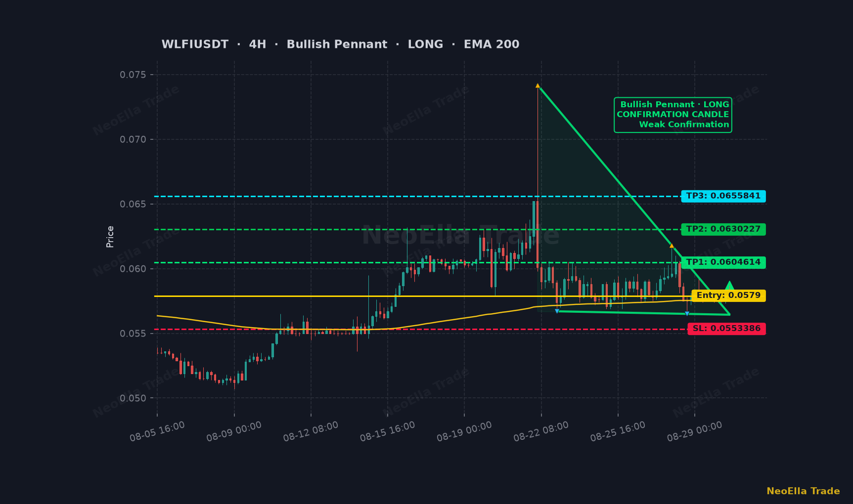Click the orange triangle marker at the pennant peak
Image resolution: width=853 pixels, height=504 pixels.
[538, 85]
